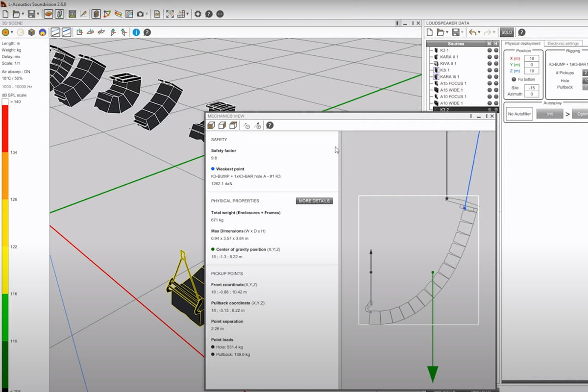Screen dimensions: 588x392
Task: Click the Z (m) position field
Action: click(532, 71)
